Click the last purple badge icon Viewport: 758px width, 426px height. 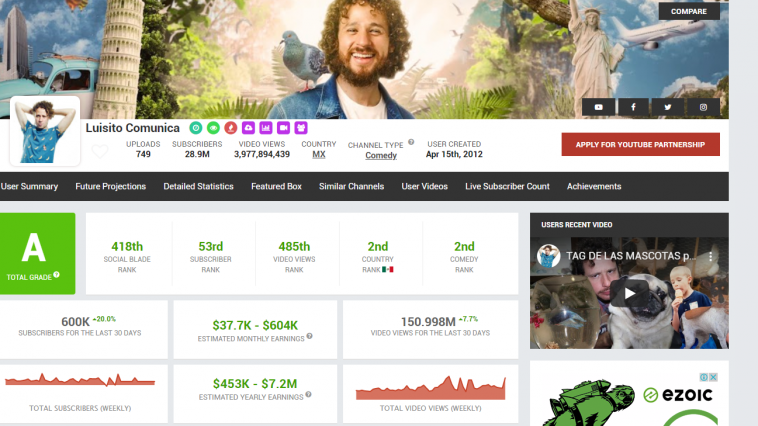301,128
